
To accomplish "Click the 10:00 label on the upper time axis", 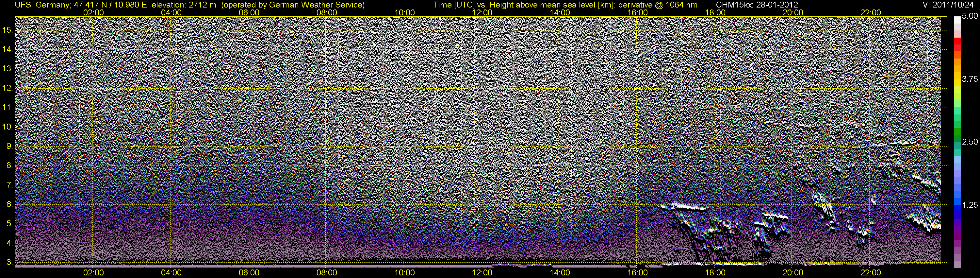I will point(404,12).
